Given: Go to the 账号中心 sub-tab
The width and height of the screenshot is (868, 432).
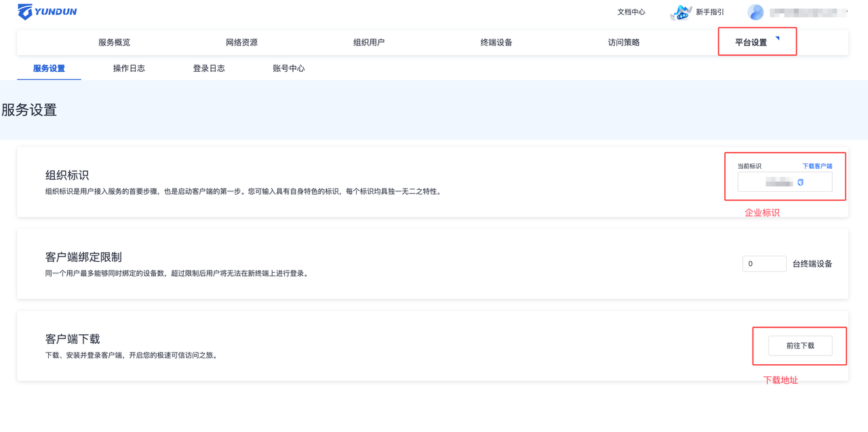Looking at the screenshot, I should tap(289, 68).
